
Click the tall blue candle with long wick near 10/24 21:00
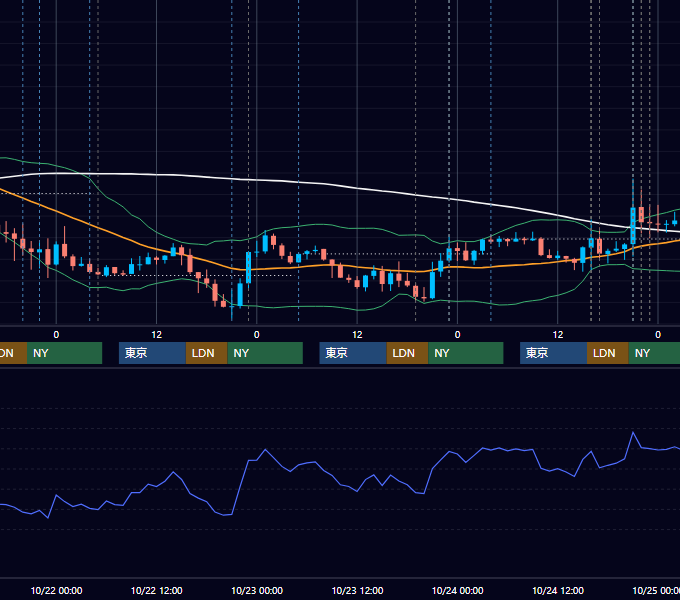tap(633, 225)
